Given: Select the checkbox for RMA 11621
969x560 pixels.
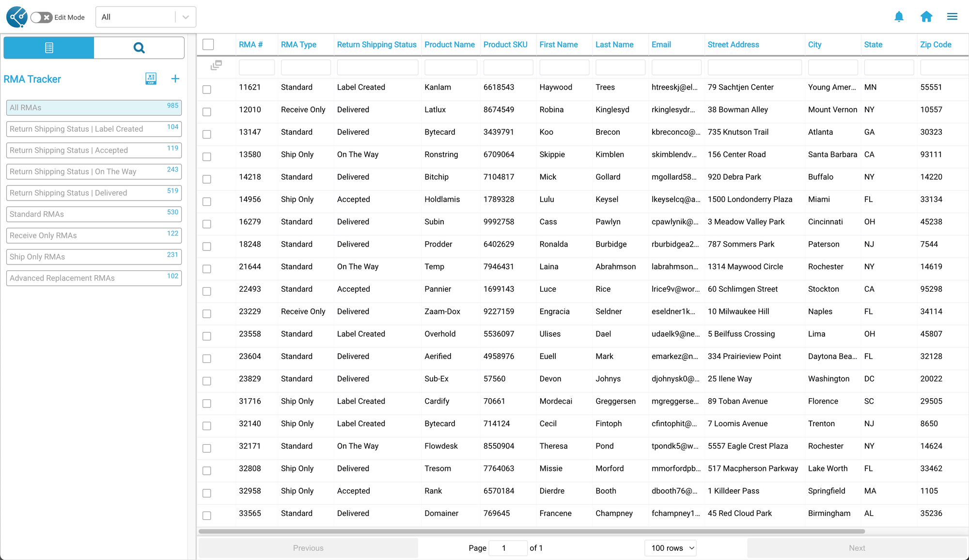Looking at the screenshot, I should coord(207,90).
